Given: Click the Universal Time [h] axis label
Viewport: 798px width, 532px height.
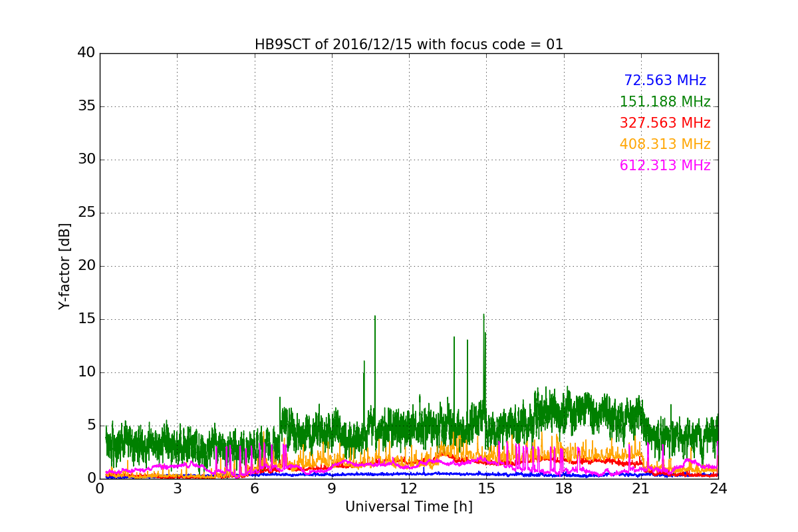Looking at the screenshot, I should pyautogui.click(x=409, y=507).
